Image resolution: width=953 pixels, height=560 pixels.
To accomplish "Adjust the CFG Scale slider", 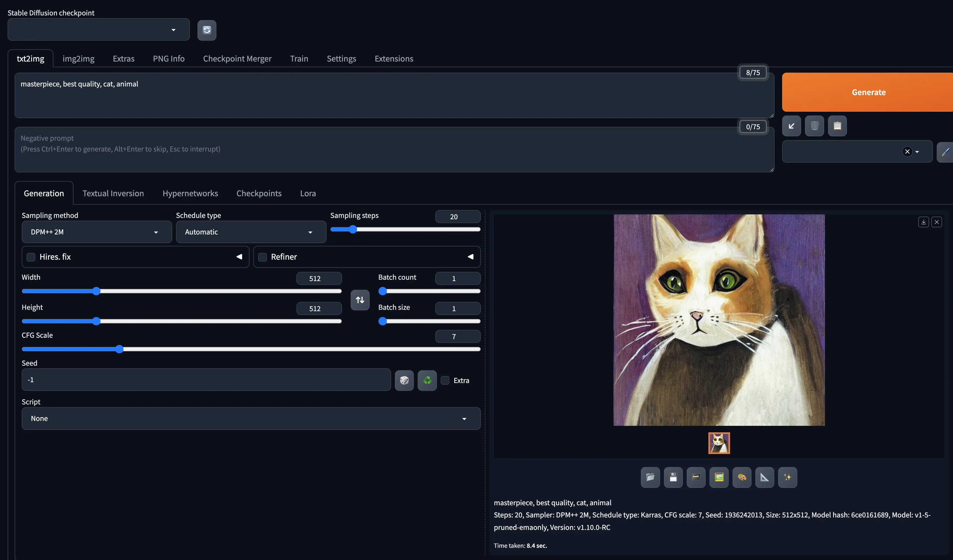I will click(x=251, y=349).
